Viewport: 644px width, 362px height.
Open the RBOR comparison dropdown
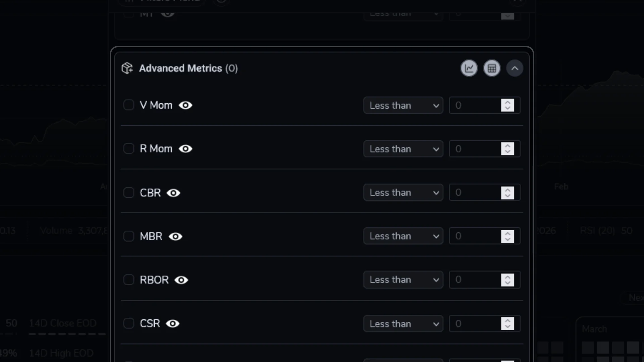point(403,280)
